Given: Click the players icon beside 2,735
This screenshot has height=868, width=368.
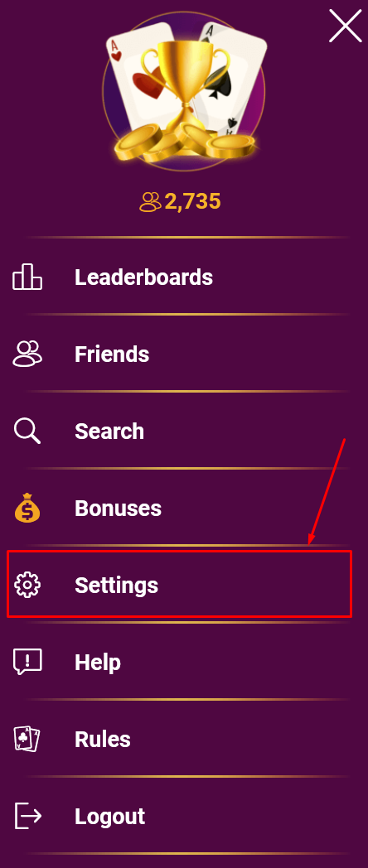Looking at the screenshot, I should (x=150, y=201).
